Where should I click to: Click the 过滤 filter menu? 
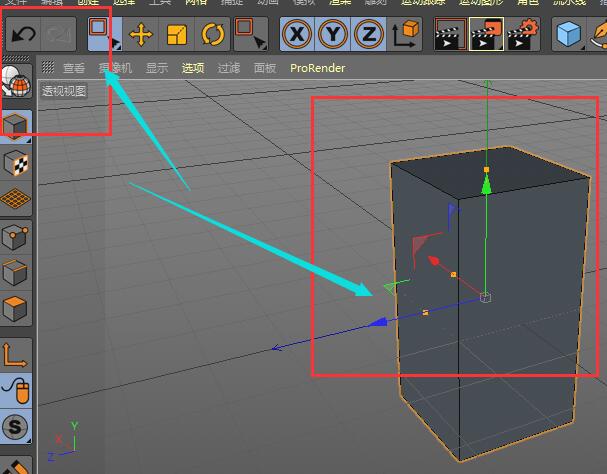(x=229, y=68)
